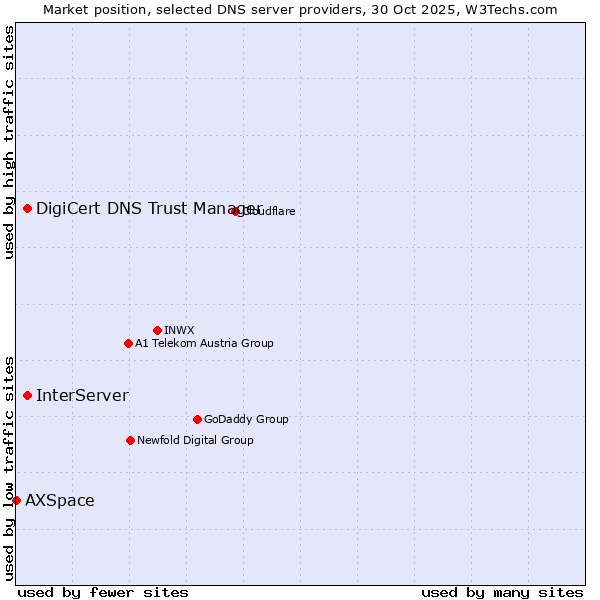Click the Newfold Digital Group red marker
This screenshot has width=600, height=600.
[130, 440]
